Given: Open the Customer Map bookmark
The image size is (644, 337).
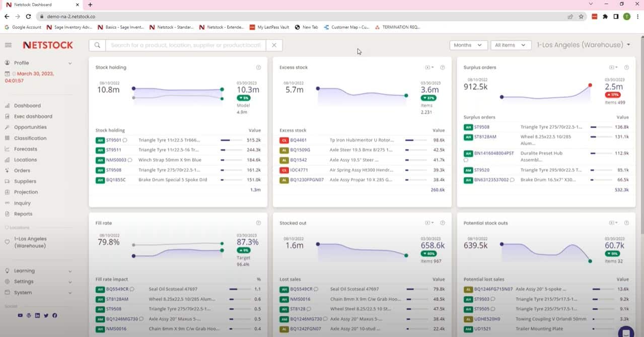Looking at the screenshot, I should tap(346, 27).
